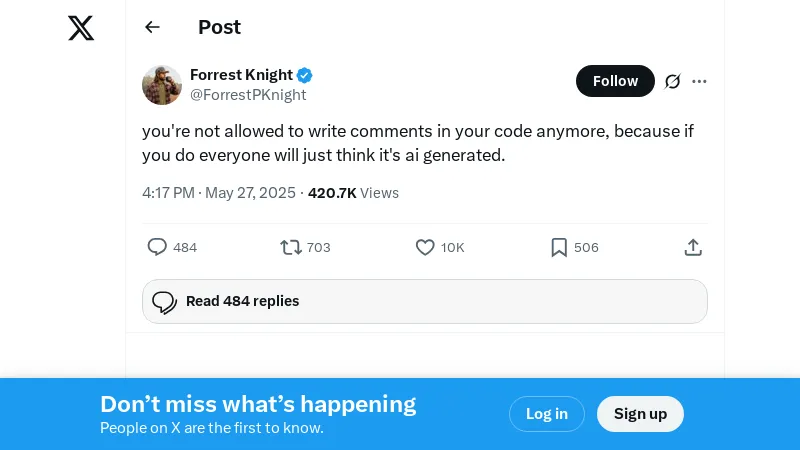This screenshot has width=800, height=450.
Task: Click the post text about code comments
Action: pos(417,143)
